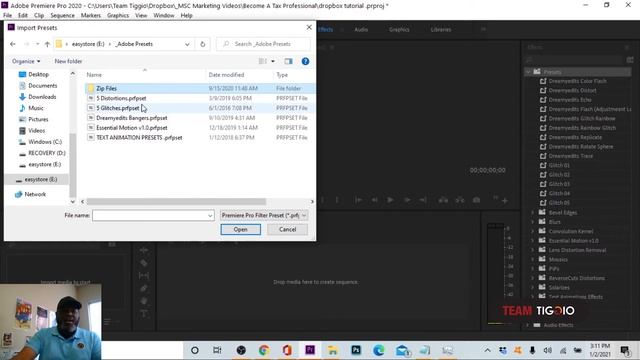Image resolution: width=640 pixels, height=360 pixels.
Task: Open the Markers menu
Action: tap(91, 16)
